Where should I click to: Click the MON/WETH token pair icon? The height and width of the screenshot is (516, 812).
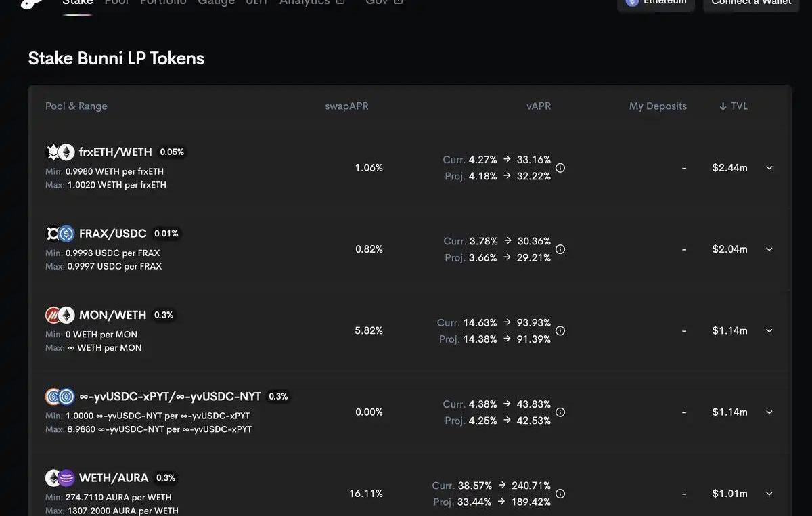pyautogui.click(x=60, y=315)
